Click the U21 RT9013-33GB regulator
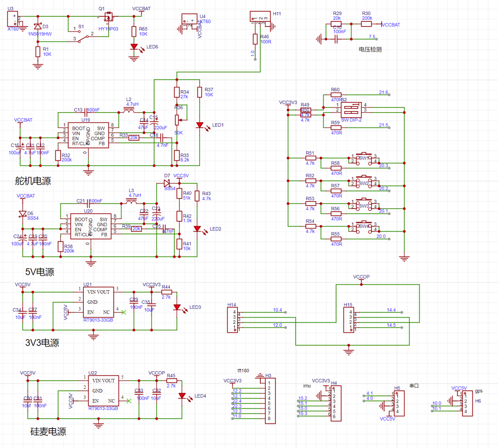Viewport: 498px width, 448px height. pos(98,302)
